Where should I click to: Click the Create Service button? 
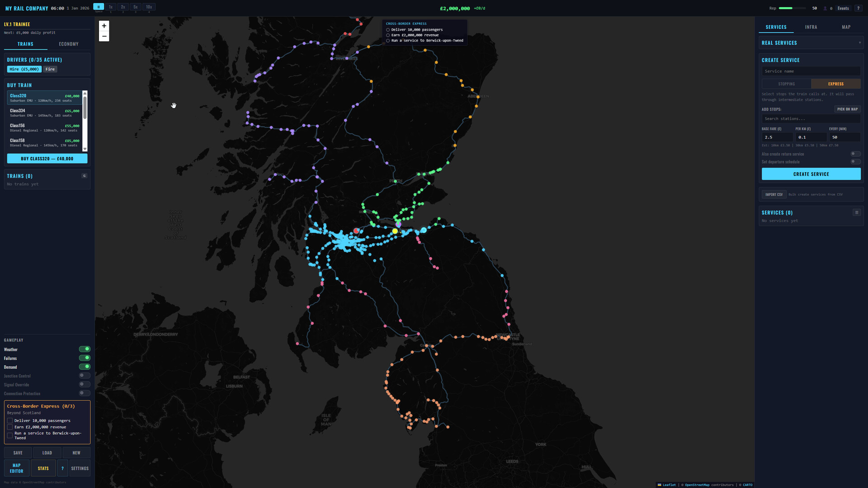811,174
